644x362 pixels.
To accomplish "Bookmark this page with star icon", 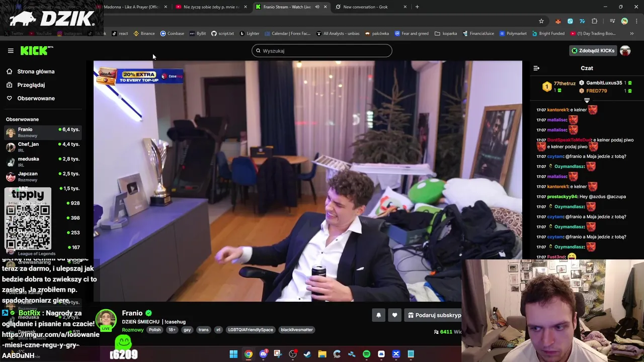I will coord(541,21).
